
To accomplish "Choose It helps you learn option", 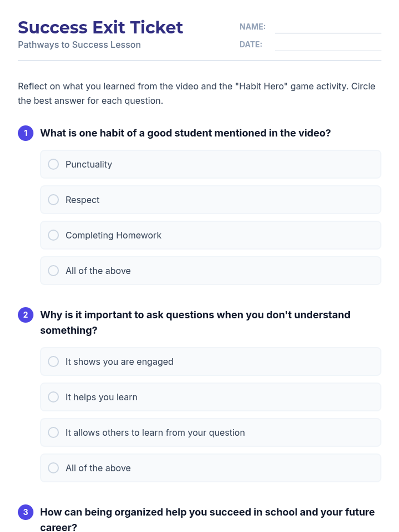I will [53, 397].
